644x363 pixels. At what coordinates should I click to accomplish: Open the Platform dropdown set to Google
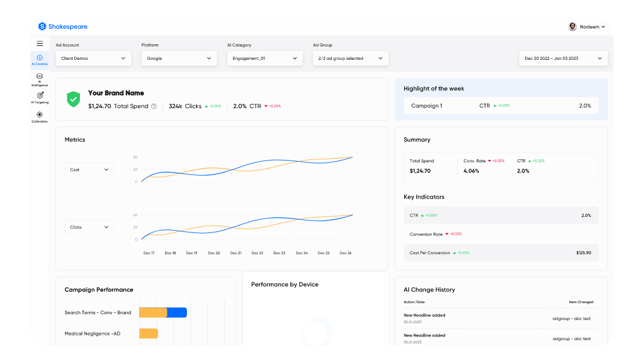pyautogui.click(x=179, y=58)
